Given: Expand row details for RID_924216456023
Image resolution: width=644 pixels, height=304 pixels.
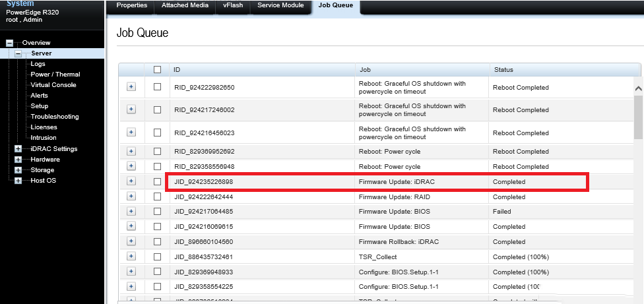Looking at the screenshot, I should [131, 132].
